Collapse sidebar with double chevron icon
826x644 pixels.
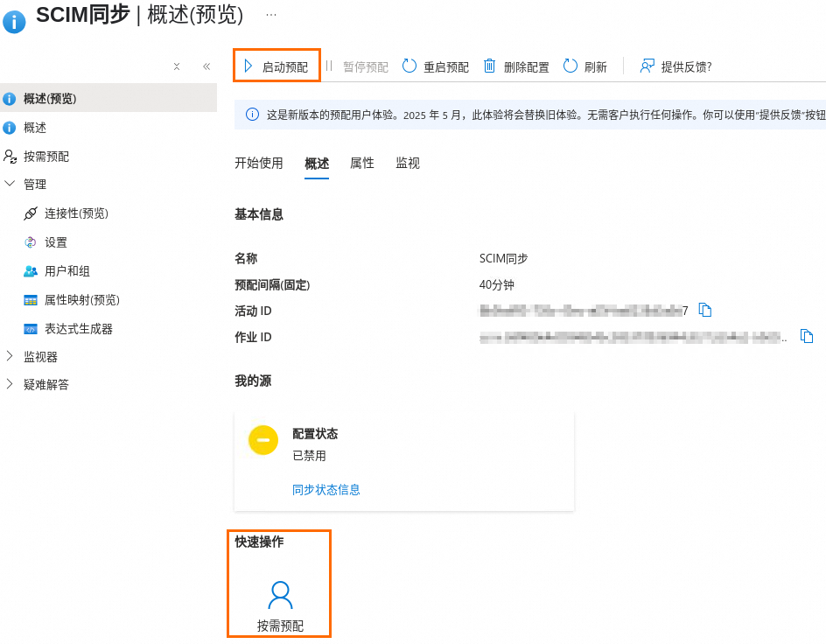tap(206, 66)
